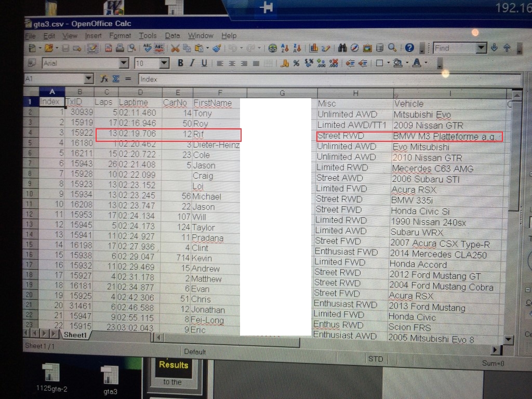This screenshot has height=399, width=532.
Task: Apply Percent number format icon
Action: [297, 63]
